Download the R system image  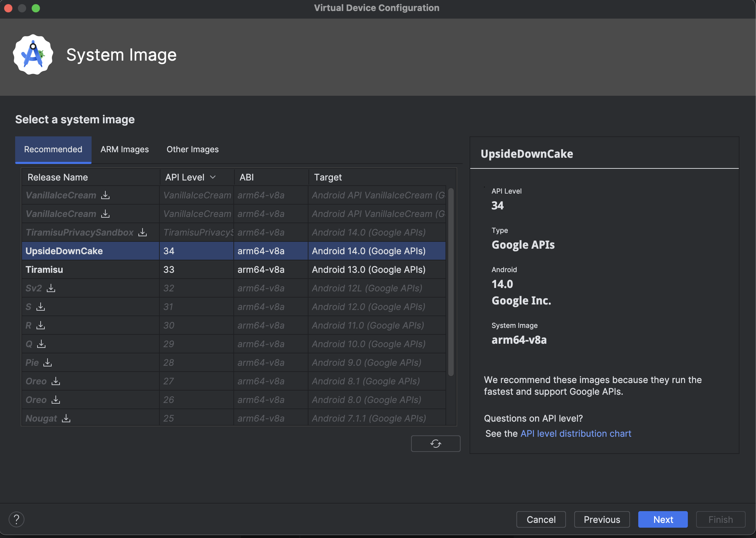[41, 325]
